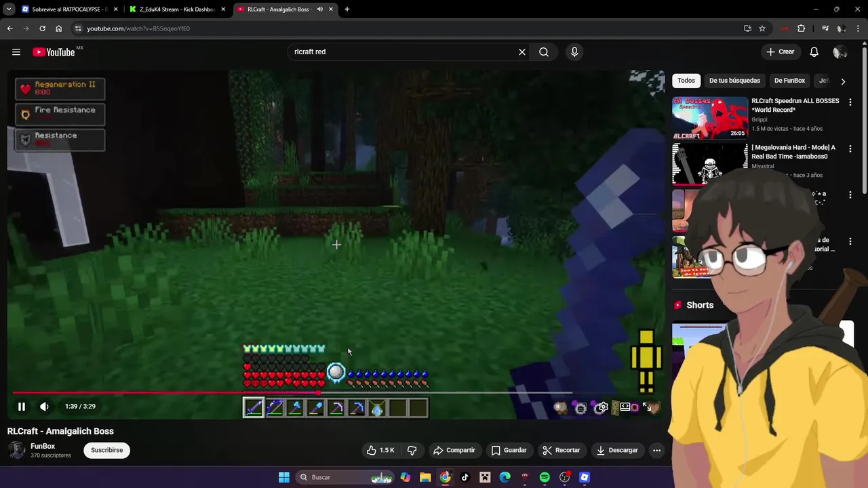Screen dimensions: 868x488
Task: Open File Explorer from taskbar
Action: [425, 477]
